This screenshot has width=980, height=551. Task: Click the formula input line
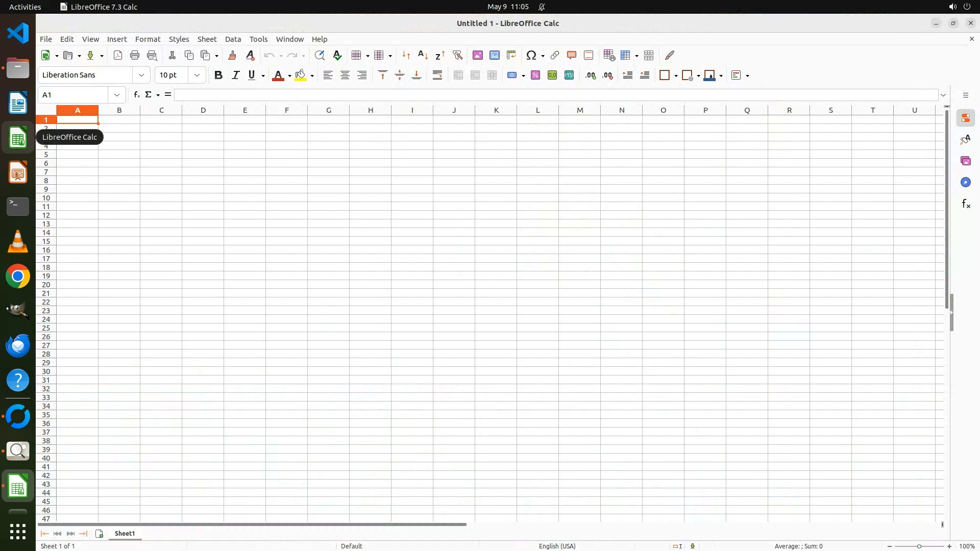pos(556,95)
